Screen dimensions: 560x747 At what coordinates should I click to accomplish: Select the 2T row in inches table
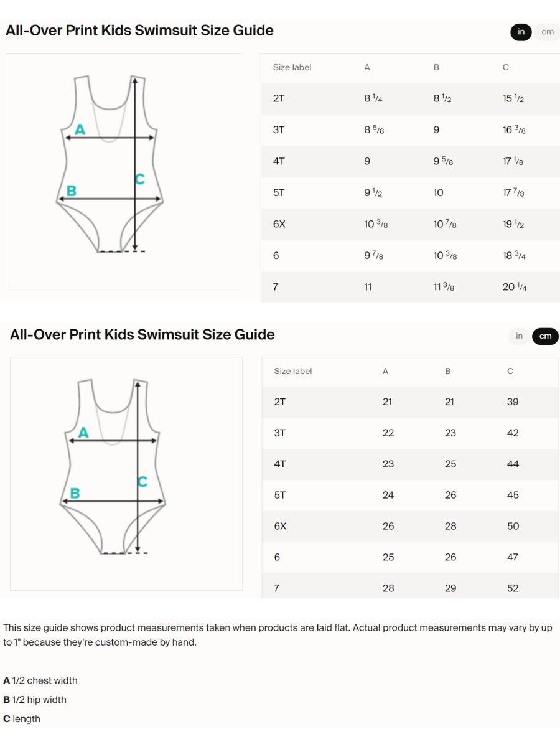click(x=410, y=98)
